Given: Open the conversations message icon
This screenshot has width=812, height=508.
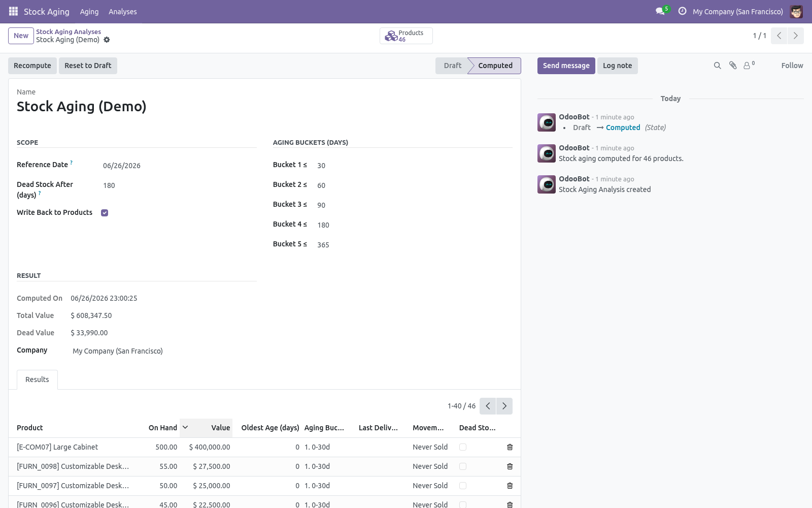Looking at the screenshot, I should (660, 11).
